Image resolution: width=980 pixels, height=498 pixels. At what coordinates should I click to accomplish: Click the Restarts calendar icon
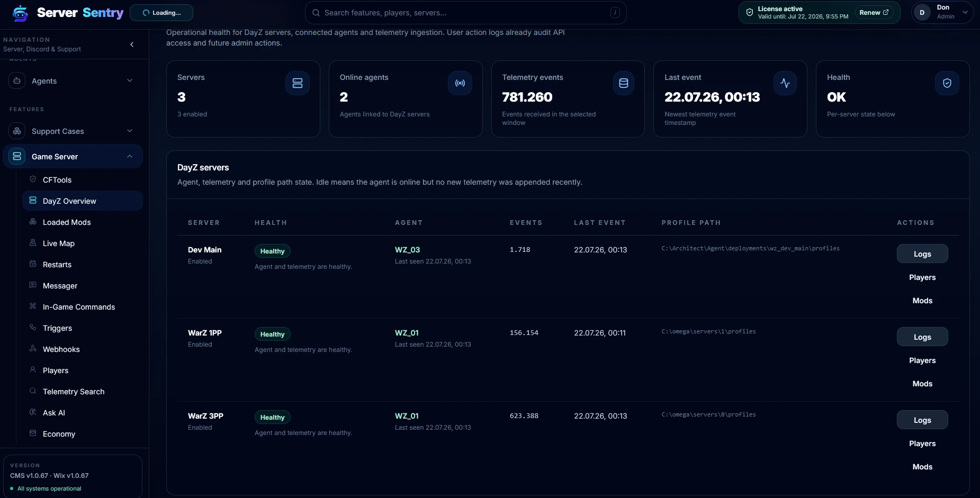pos(33,264)
